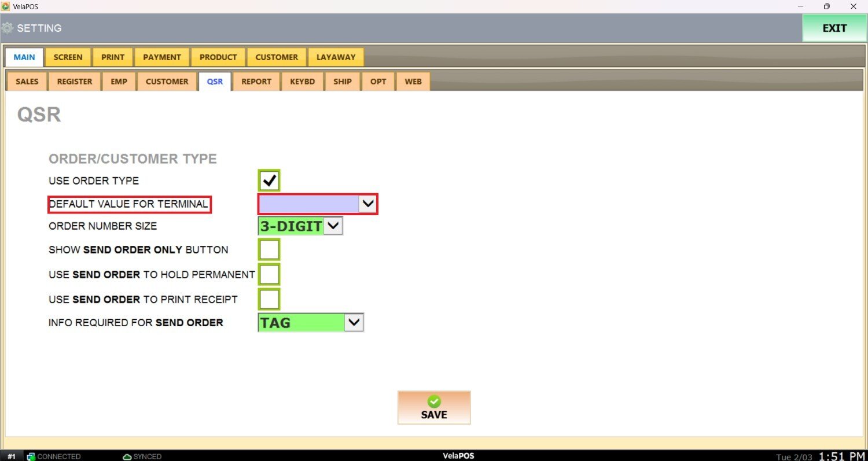This screenshot has height=461, width=868.
Task: Select the LAYAWAY tab
Action: [336, 57]
